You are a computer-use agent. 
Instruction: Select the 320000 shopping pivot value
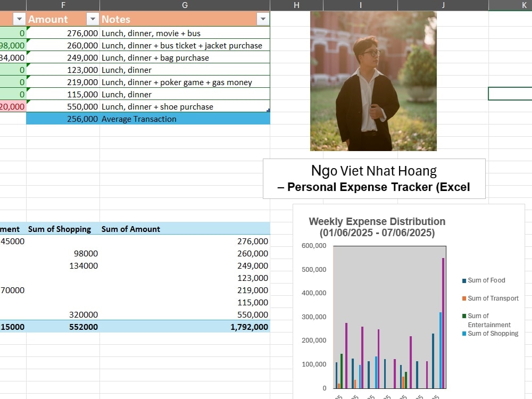tap(63, 314)
